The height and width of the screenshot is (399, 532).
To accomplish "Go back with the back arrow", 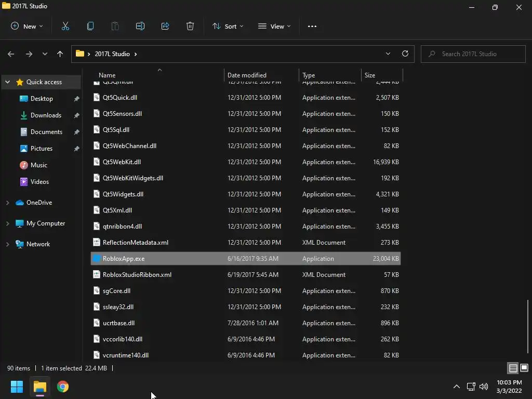I will 11,54.
